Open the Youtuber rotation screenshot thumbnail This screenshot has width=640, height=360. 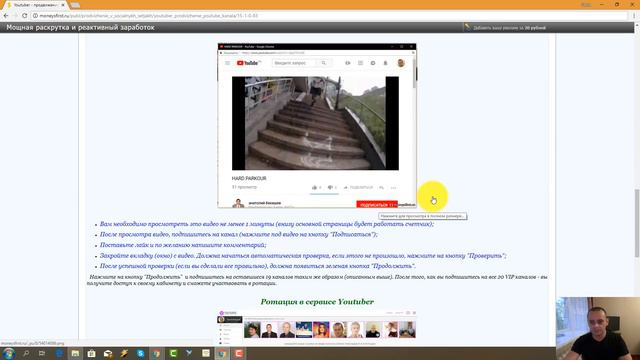[317, 327]
